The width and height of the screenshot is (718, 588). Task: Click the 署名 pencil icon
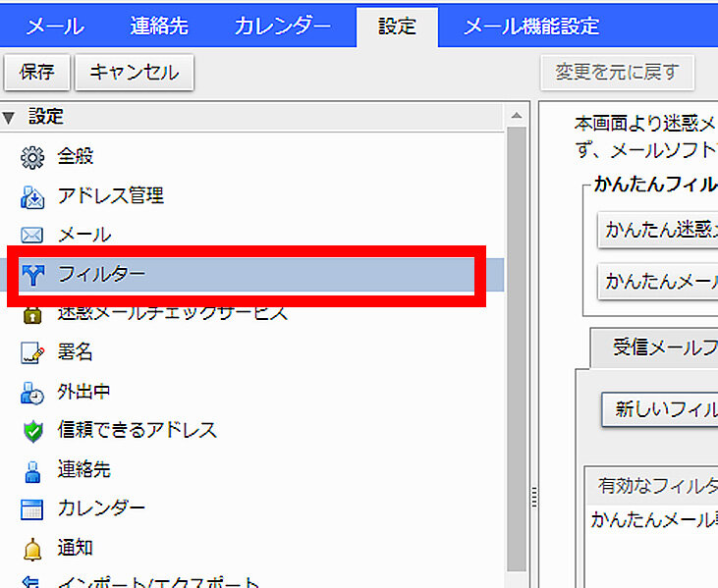[32, 353]
